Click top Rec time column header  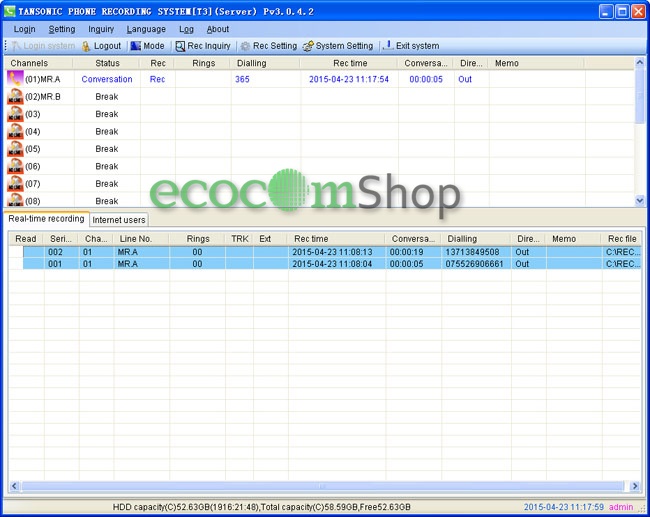[349, 63]
